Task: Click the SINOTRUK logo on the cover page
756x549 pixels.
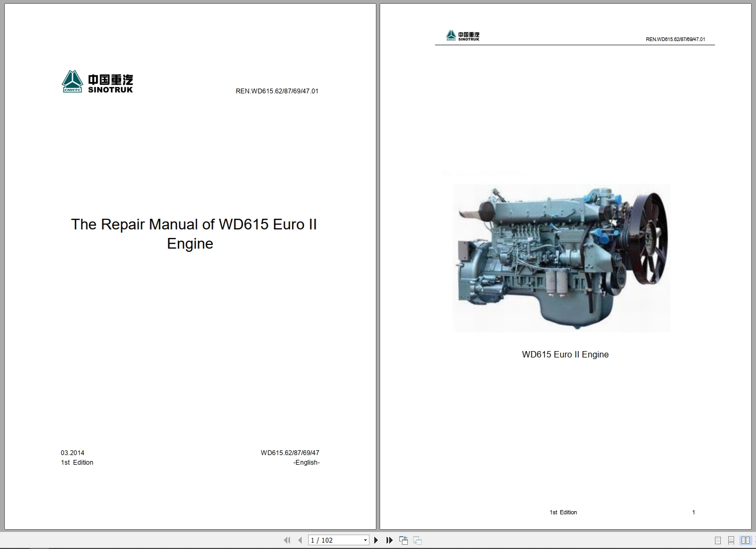Action: [x=98, y=81]
